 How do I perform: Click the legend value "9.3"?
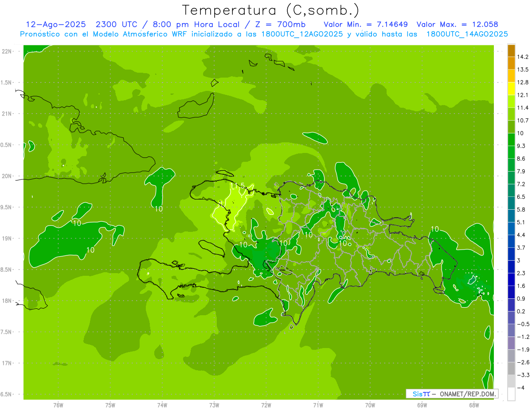coord(521,146)
